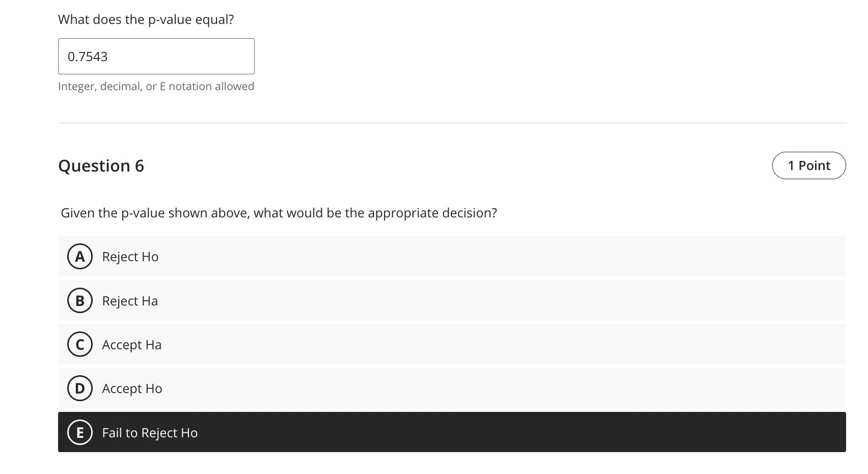Image resolution: width=868 pixels, height=474 pixels.
Task: Select the Accept Ho answer row
Action: (x=452, y=388)
